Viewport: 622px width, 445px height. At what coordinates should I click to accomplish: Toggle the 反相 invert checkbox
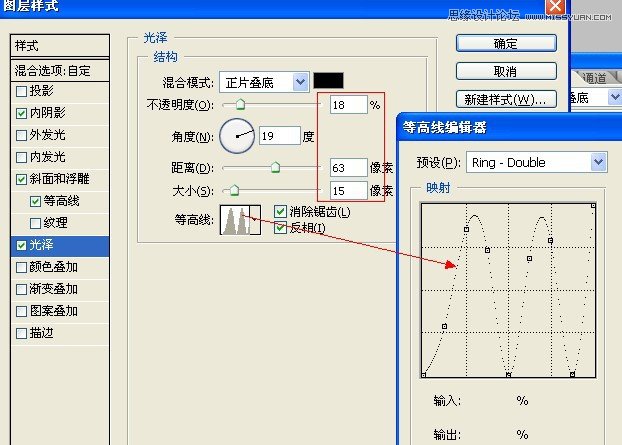click(280, 228)
